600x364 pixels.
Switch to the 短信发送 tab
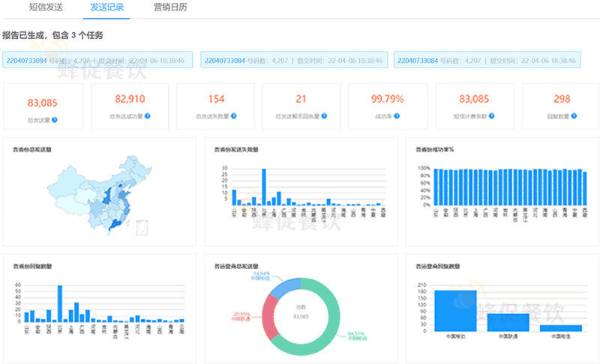[46, 7]
